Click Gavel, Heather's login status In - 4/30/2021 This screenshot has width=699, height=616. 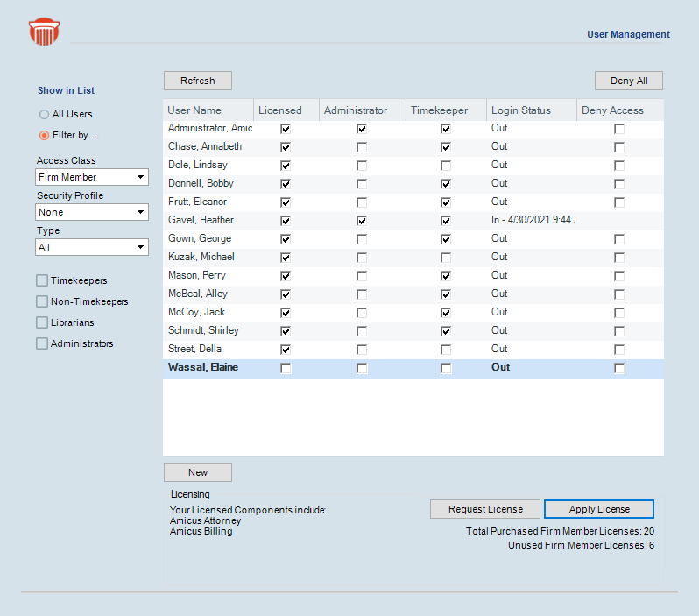[x=533, y=220]
